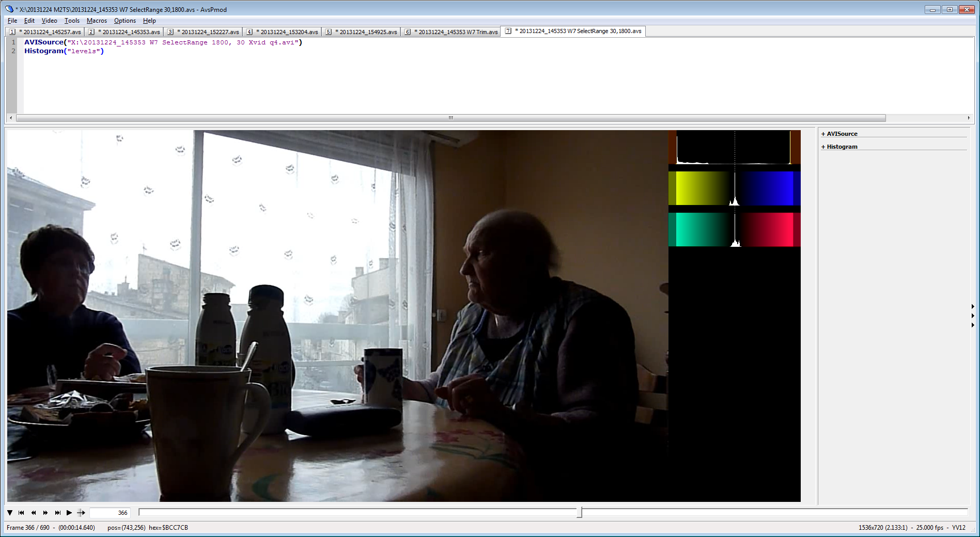Click the play video button
980x537 pixels.
click(x=69, y=513)
